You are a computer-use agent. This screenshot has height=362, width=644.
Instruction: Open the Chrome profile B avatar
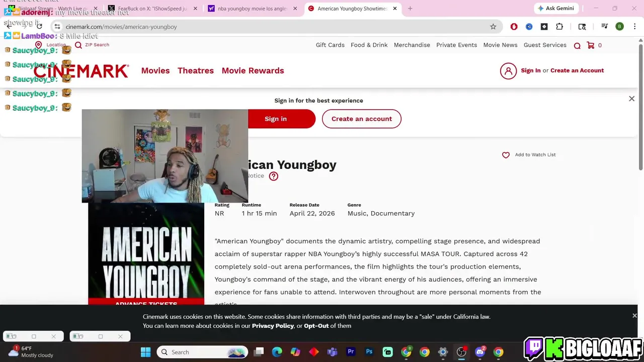point(620,27)
